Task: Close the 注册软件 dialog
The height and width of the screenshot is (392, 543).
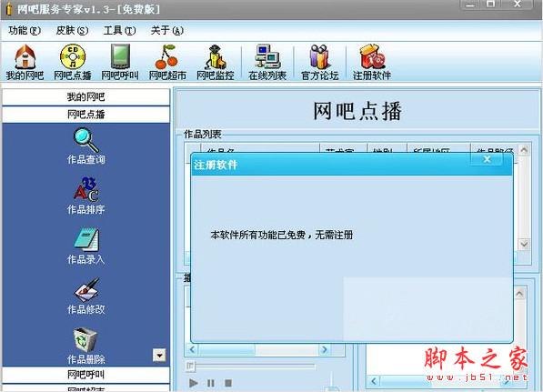Action: pyautogui.click(x=487, y=159)
